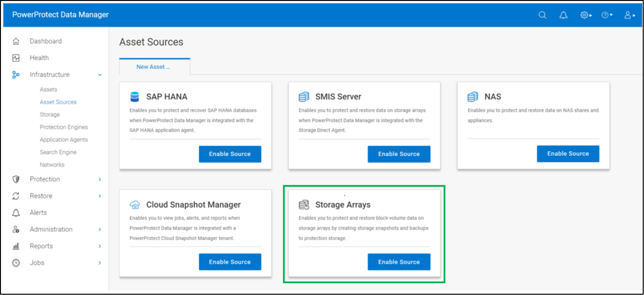This screenshot has height=295, width=644.
Task: Click the Infrastructure nodes icon
Action: click(16, 75)
